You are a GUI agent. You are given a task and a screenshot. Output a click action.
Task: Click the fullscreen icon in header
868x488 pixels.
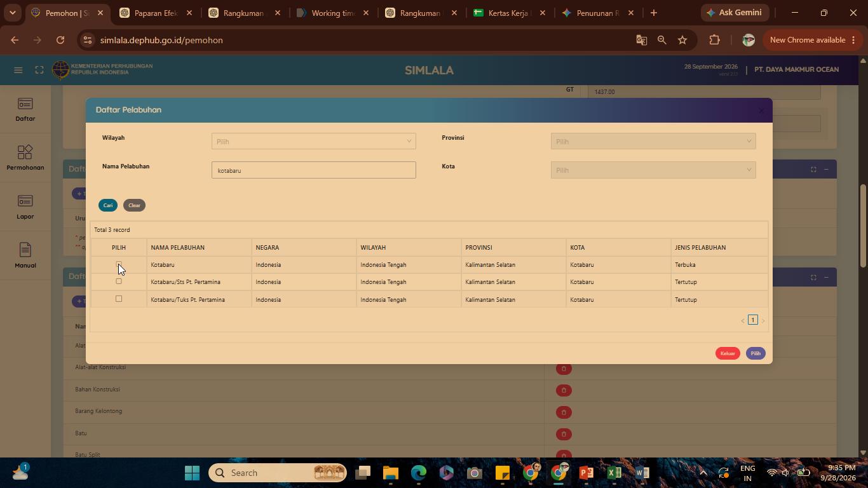(x=39, y=70)
